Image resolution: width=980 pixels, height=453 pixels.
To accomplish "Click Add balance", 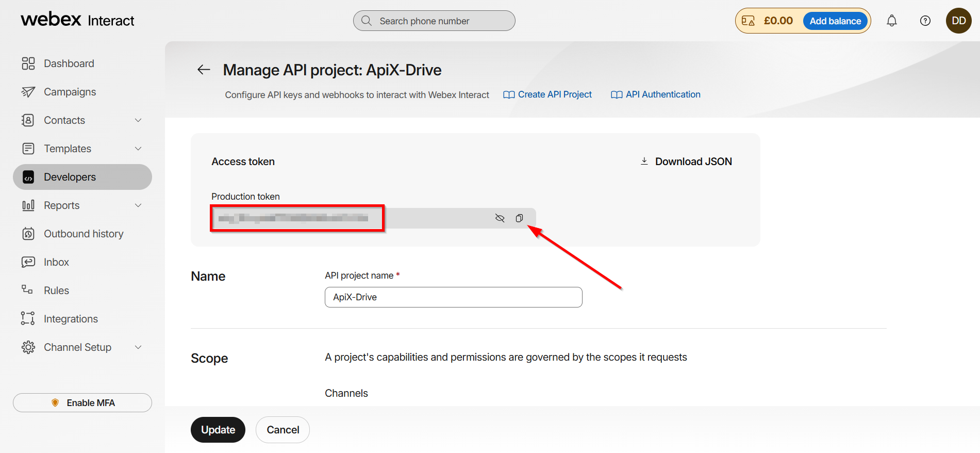I will tap(835, 21).
